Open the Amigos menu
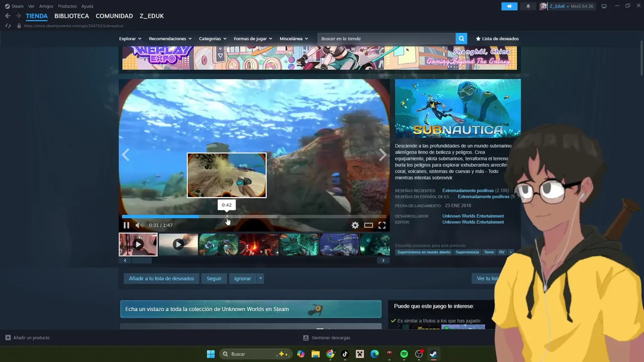This screenshot has width=644, height=362. pyautogui.click(x=46, y=6)
